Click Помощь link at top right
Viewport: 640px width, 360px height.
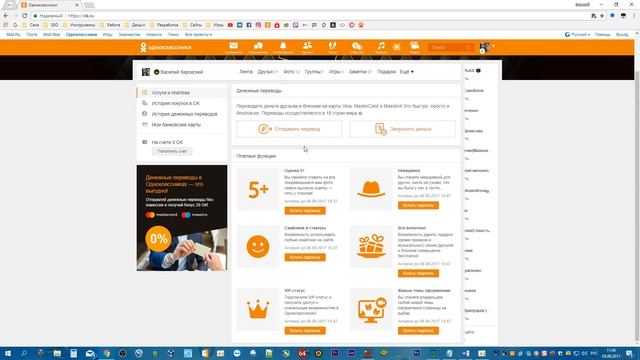(x=602, y=35)
